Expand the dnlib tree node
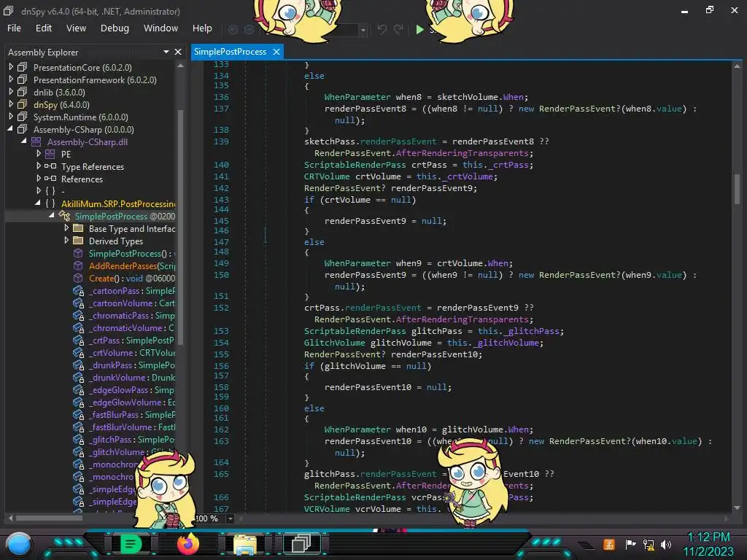This screenshot has height=560, width=747. (x=11, y=92)
